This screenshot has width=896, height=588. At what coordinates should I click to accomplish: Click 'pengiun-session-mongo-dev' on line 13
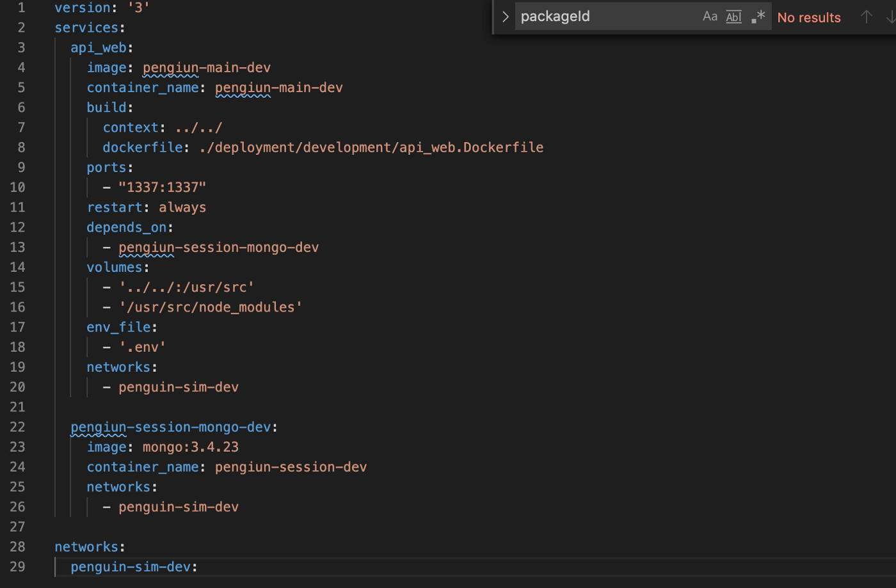(219, 247)
